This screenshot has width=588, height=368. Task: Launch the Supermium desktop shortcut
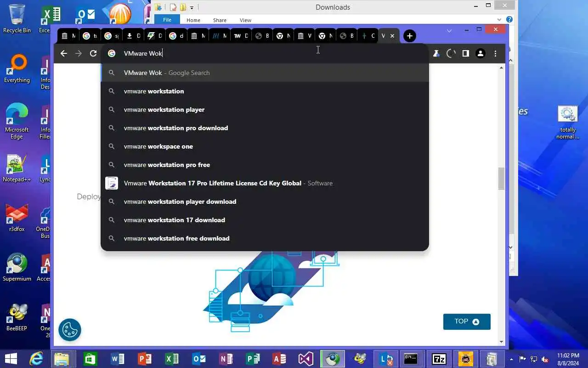point(17,267)
